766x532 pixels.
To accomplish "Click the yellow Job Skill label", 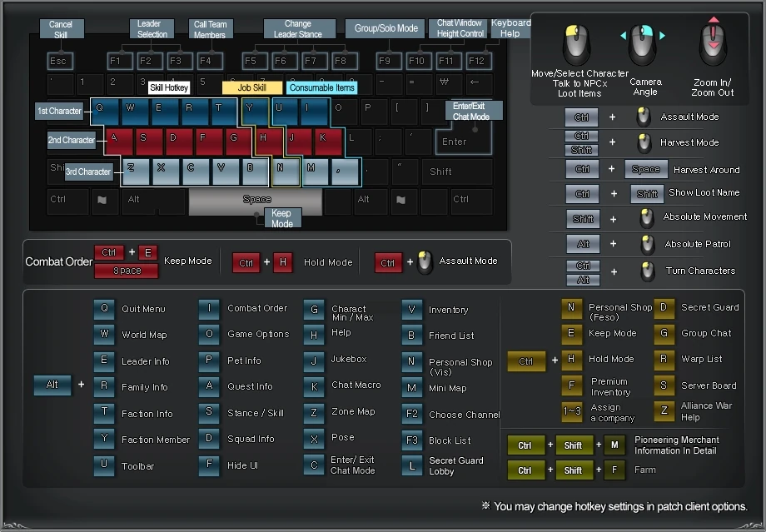I will pyautogui.click(x=252, y=87).
